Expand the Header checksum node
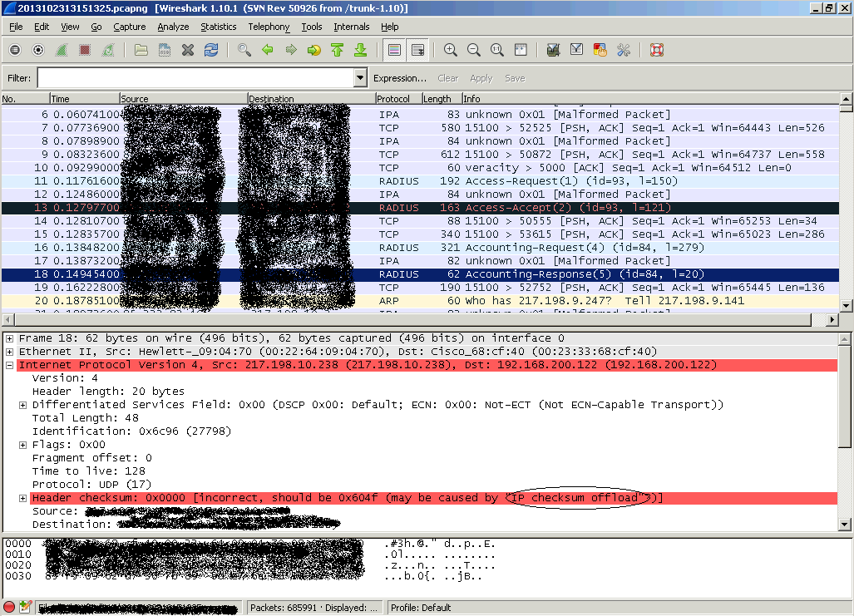Screen dimensions: 854x616 coord(22,498)
